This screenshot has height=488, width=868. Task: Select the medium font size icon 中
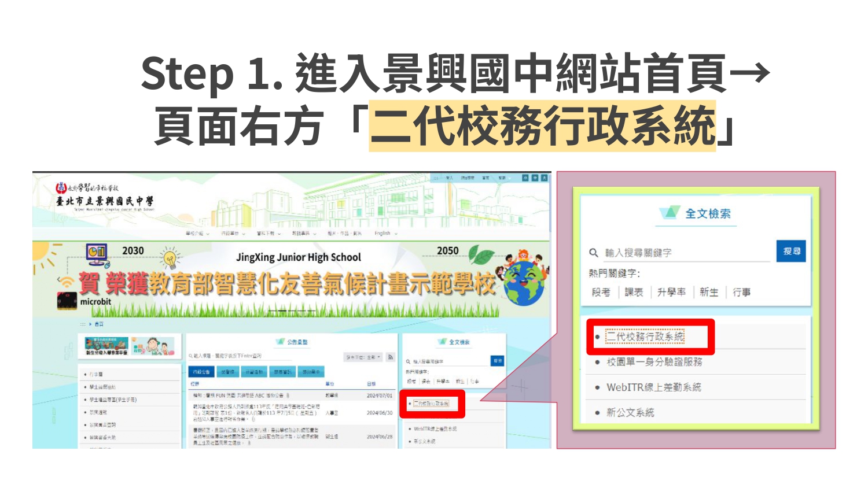pyautogui.click(x=535, y=178)
